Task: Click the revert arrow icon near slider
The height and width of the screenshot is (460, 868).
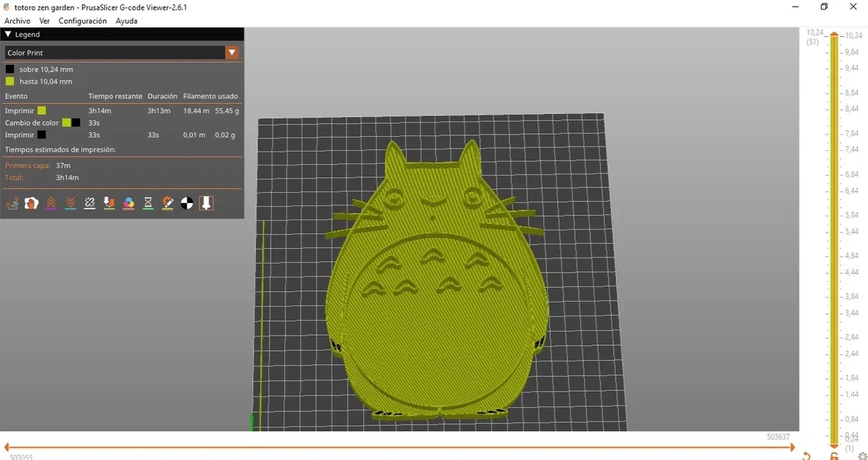Action: [x=806, y=456]
